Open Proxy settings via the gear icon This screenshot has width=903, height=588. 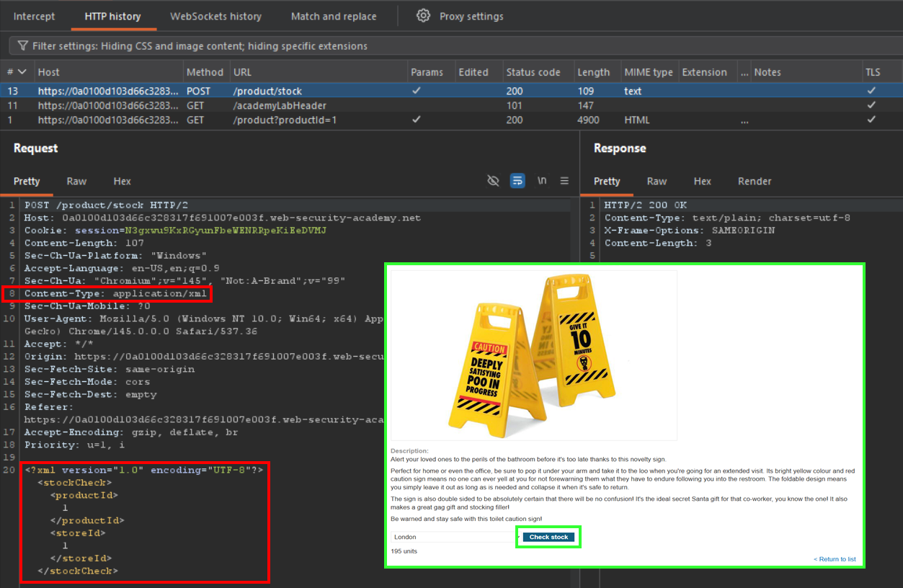pos(424,16)
